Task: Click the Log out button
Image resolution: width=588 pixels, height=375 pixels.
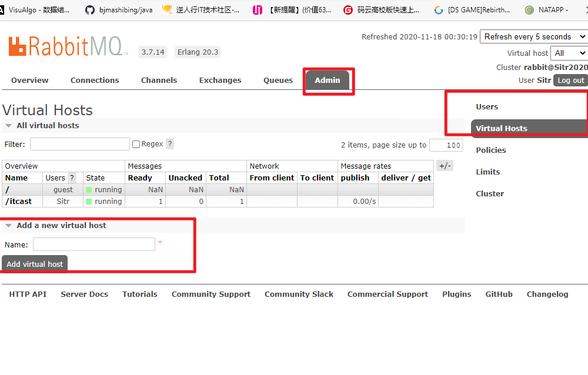Action: click(570, 81)
